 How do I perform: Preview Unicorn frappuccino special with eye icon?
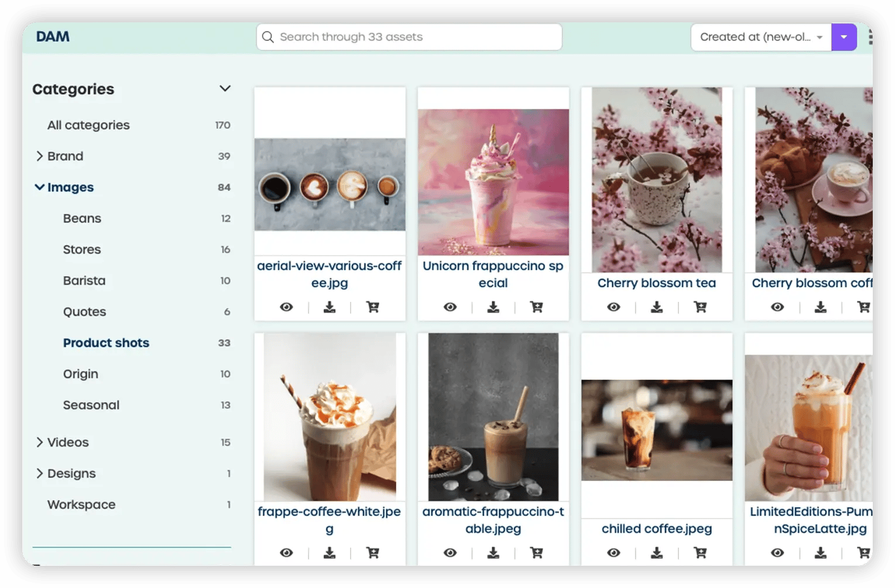point(450,307)
